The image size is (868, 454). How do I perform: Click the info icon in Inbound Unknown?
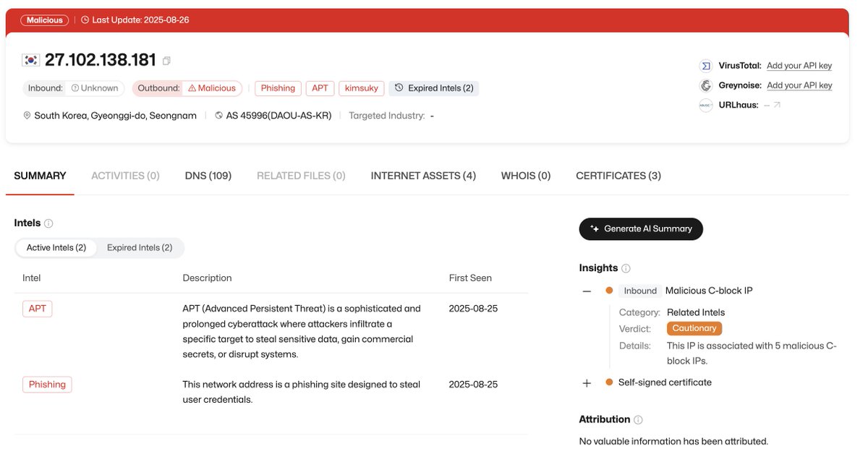coord(75,88)
